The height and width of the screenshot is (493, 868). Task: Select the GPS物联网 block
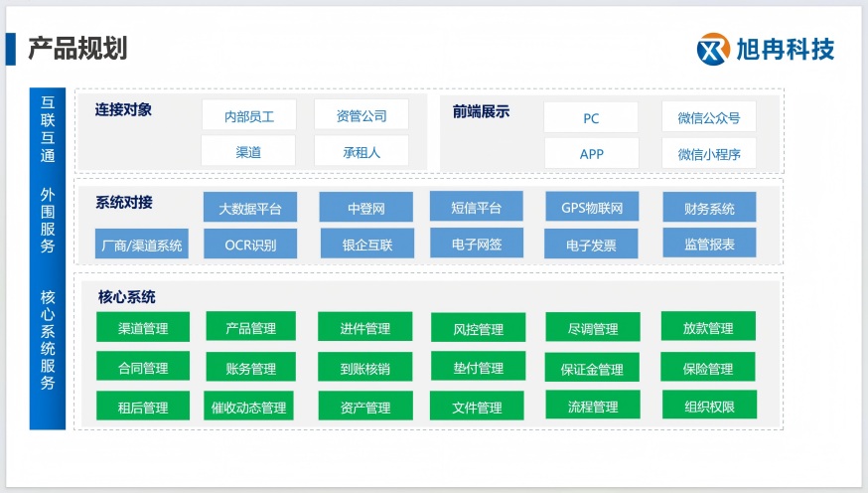(591, 208)
